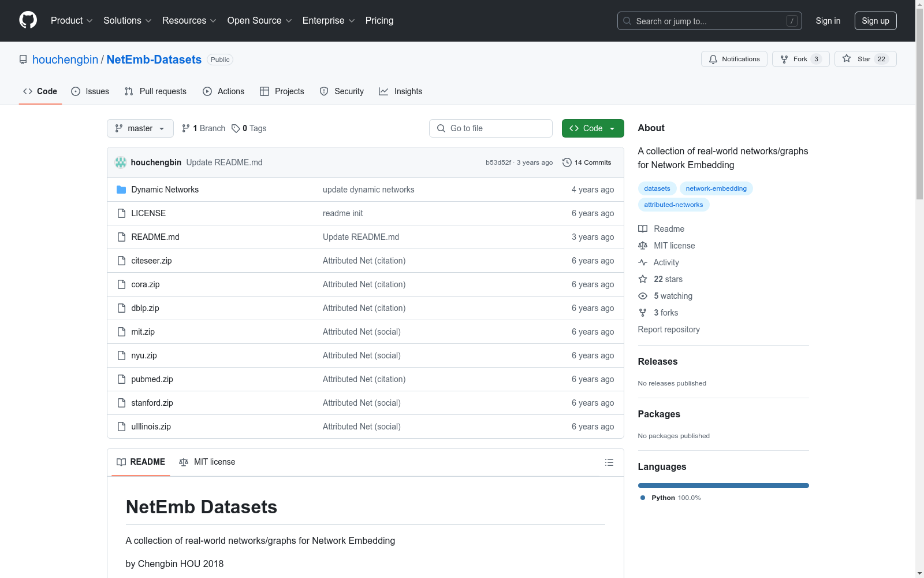Screen dimensions: 924x578
Task: Click the attributed-networks topic tag
Action: click(x=673, y=205)
